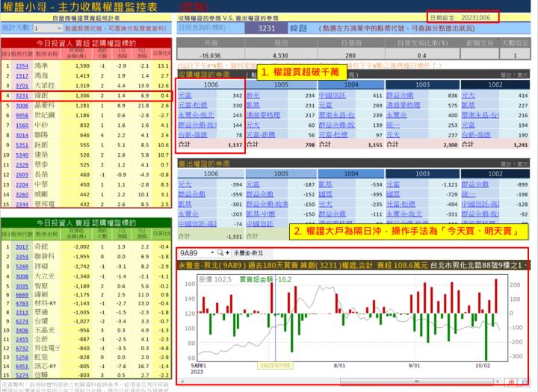Screen dimensions: 538x392
Task: Open stock code 3406 玉晶光 link
Action: (x=22, y=330)
